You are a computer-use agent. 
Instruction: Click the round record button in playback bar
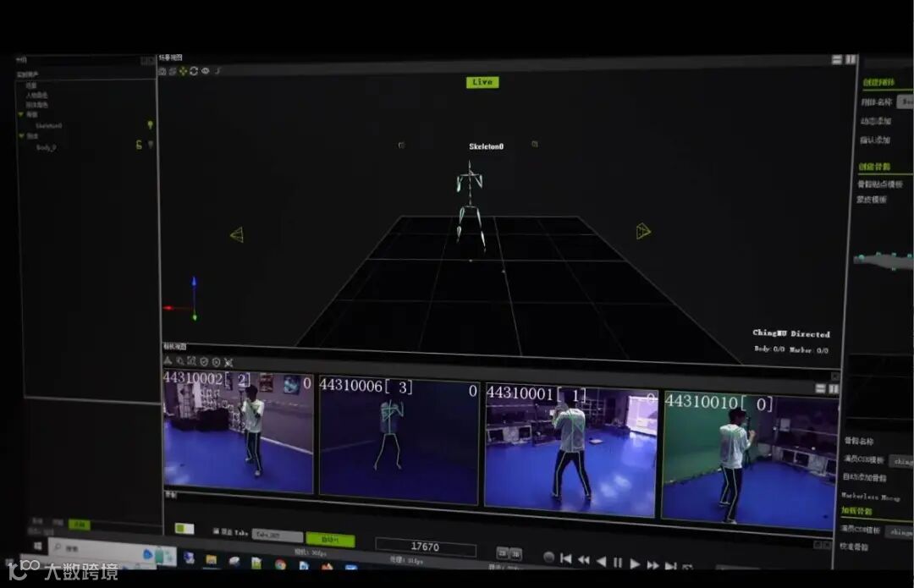click(x=548, y=557)
